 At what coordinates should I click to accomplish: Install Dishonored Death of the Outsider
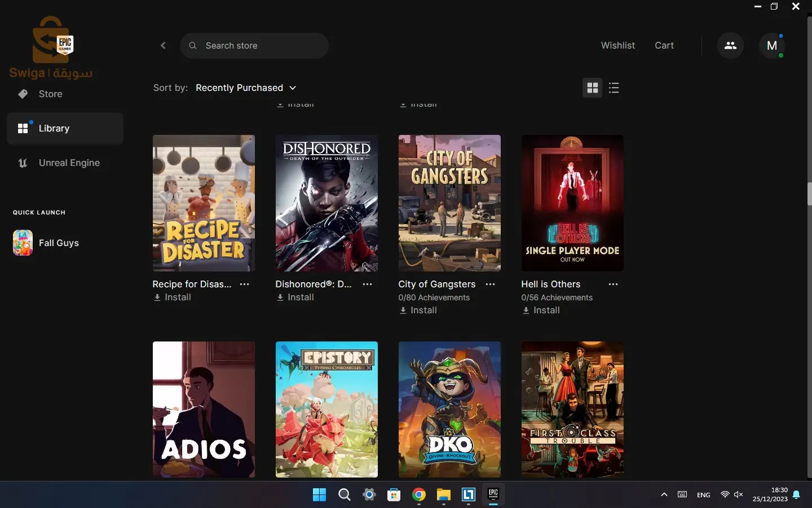295,297
